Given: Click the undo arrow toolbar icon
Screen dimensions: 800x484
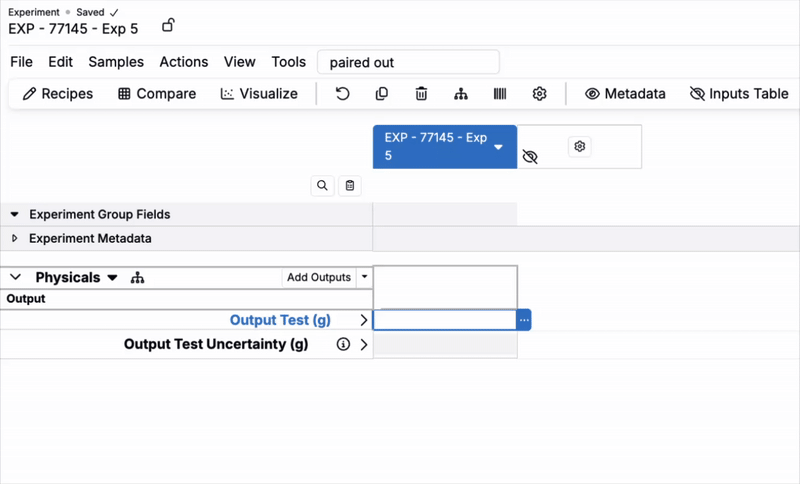Looking at the screenshot, I should 342,93.
